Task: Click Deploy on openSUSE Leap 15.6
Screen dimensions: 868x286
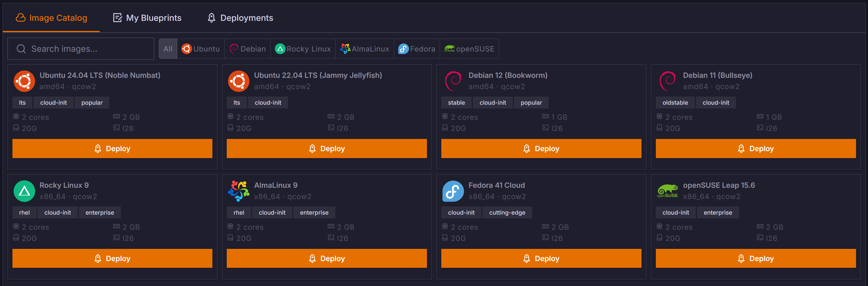Action: pos(755,258)
